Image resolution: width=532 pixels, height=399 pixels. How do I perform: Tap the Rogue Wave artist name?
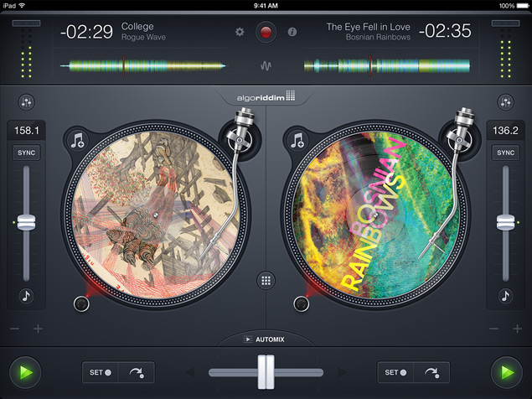(143, 37)
